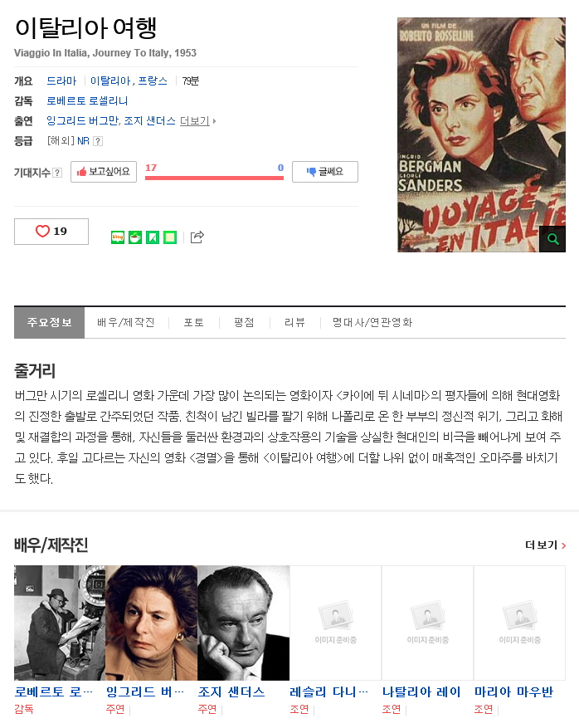Open the 평점 tab
Screen dimensions: 579x728
tap(244, 322)
